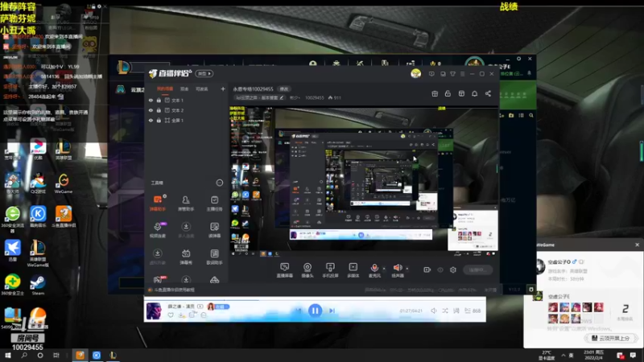Open the streaming settings gear
This screenshot has height=362, width=644.
[x=453, y=269]
